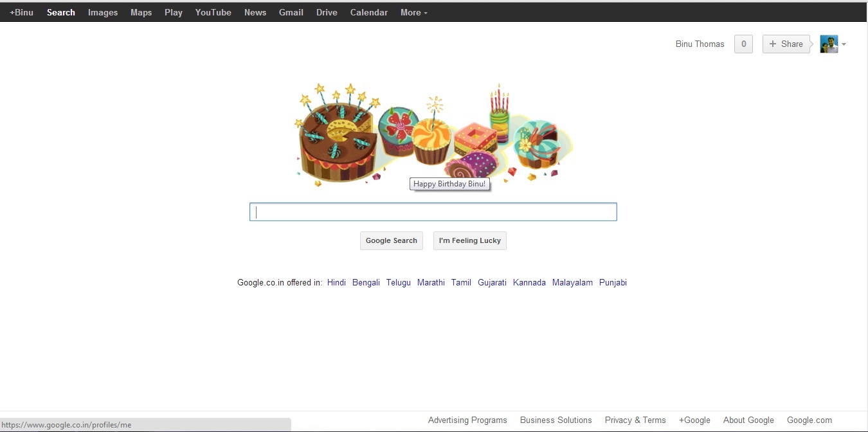Switch language to Gujarati

coord(492,282)
